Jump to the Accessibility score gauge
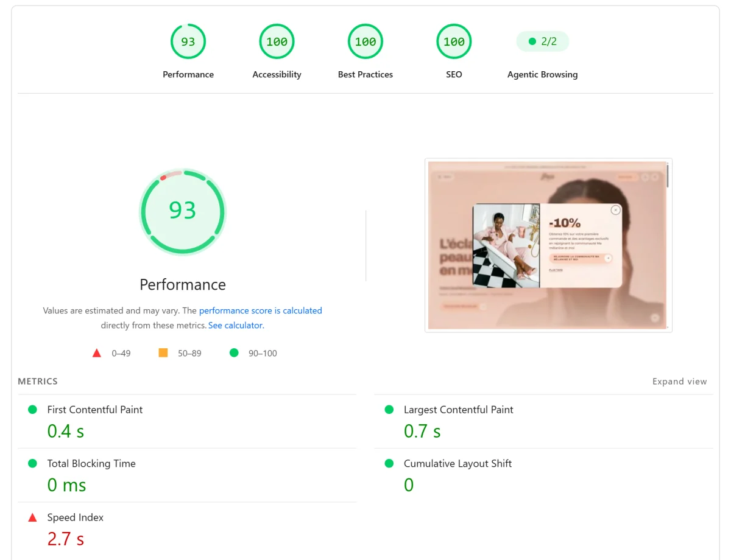 (x=277, y=41)
